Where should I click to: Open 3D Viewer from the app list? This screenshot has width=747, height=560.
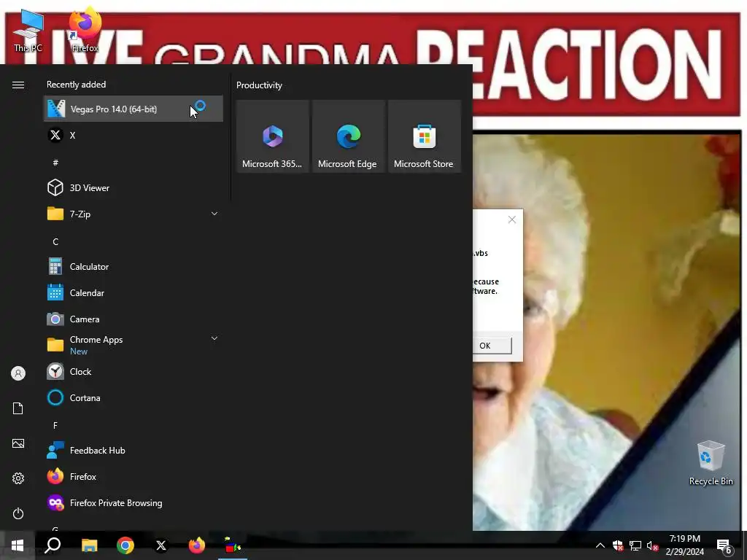point(133,187)
